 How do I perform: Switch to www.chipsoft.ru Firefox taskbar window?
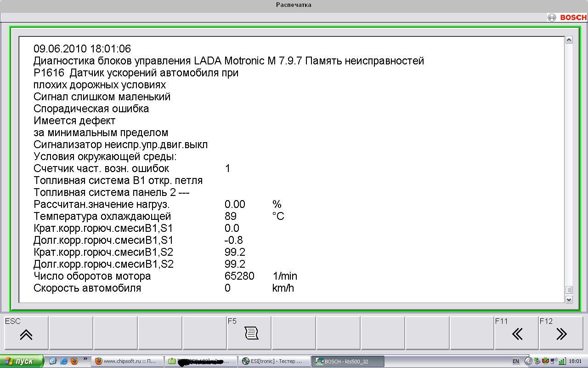pyautogui.click(x=125, y=361)
